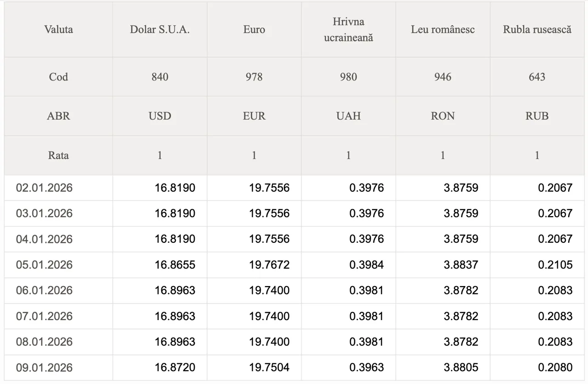Image resolution: width=588 pixels, height=384 pixels.
Task: Select the EUR abbreviation cell
Action: [254, 116]
